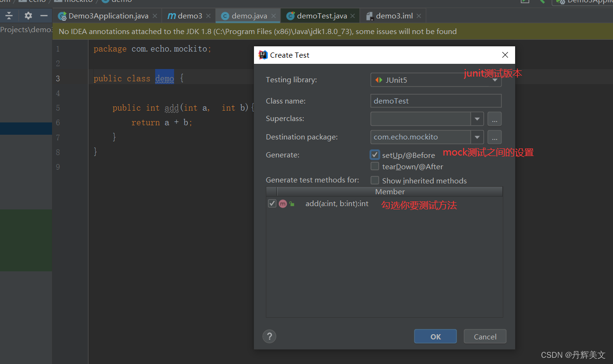
Task: Hide the Project panel with minus icon
Action: [44, 16]
